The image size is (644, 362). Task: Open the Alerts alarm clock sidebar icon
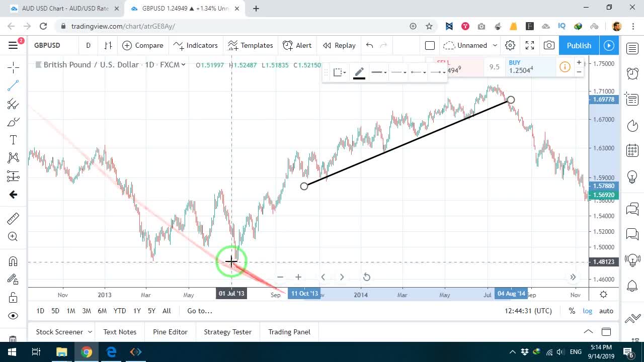pyautogui.click(x=632, y=73)
